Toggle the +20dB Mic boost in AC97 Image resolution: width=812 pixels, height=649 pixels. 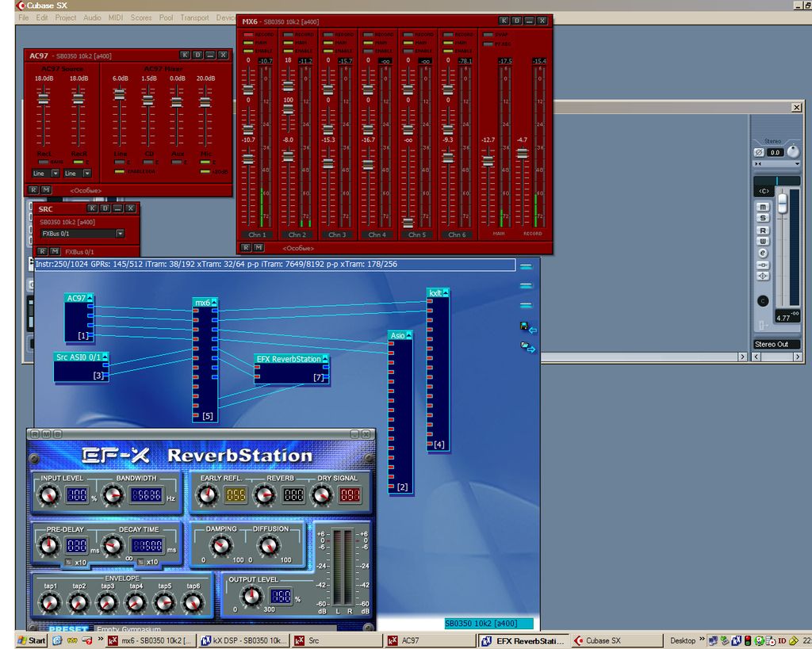(x=205, y=171)
